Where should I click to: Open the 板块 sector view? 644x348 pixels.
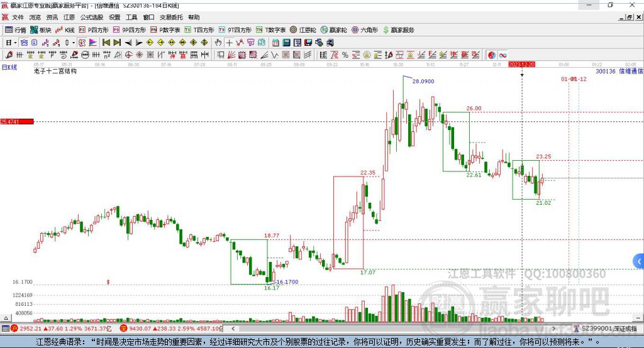pyautogui.click(x=41, y=30)
